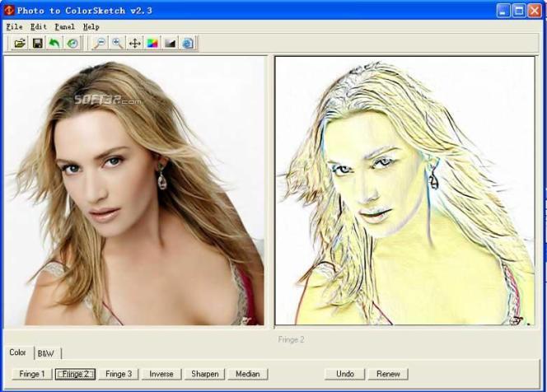The image size is (547, 392).
Task: Open the Edit menu
Action: [39, 27]
